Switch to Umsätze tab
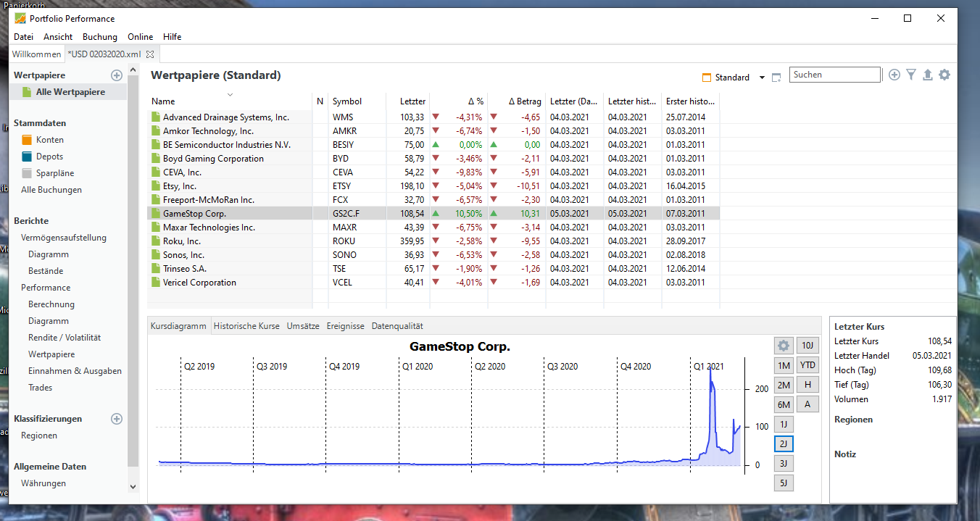The width and height of the screenshot is (980, 521). pyautogui.click(x=303, y=326)
